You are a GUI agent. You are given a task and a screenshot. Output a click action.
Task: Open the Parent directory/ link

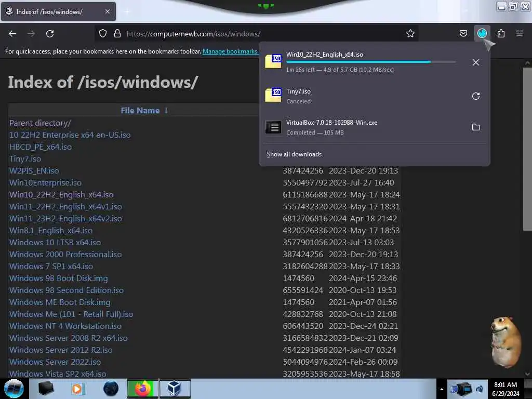coord(40,123)
